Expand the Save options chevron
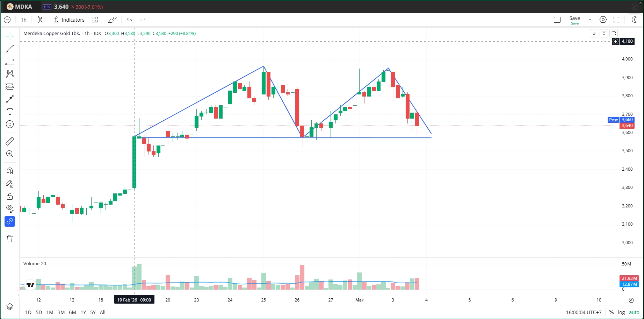 590,20
